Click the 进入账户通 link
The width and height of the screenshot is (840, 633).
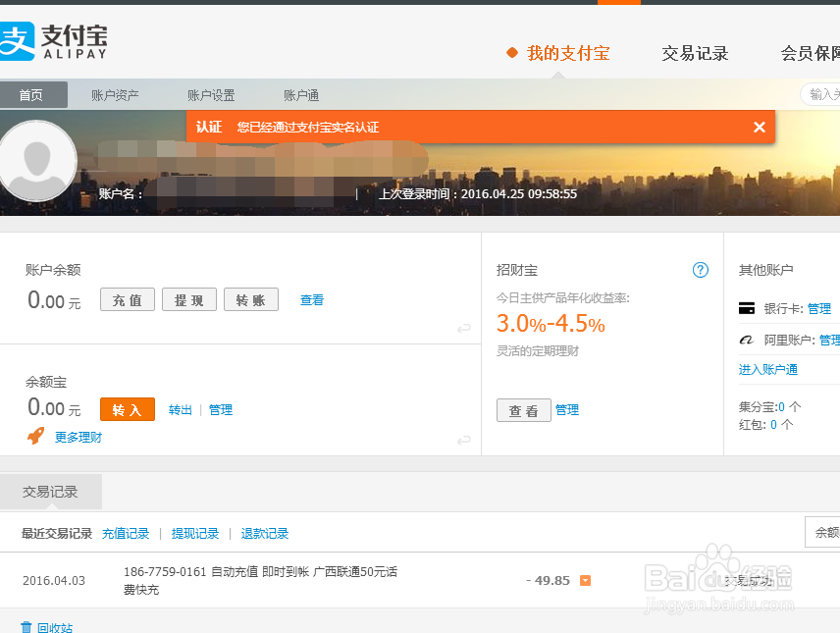(x=768, y=369)
